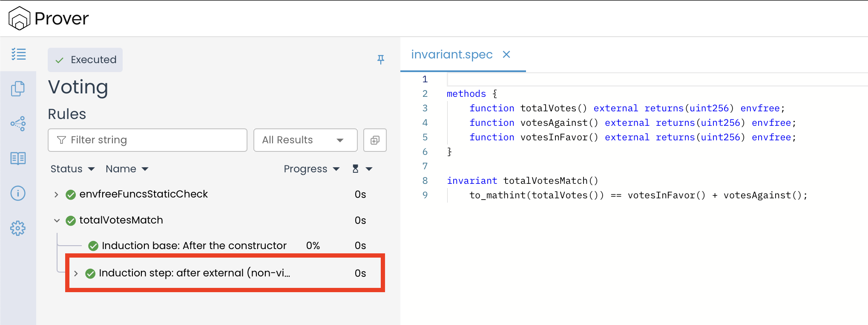Click the expand-all icon button beside All Results
This screenshot has height=325, width=868.
click(375, 140)
